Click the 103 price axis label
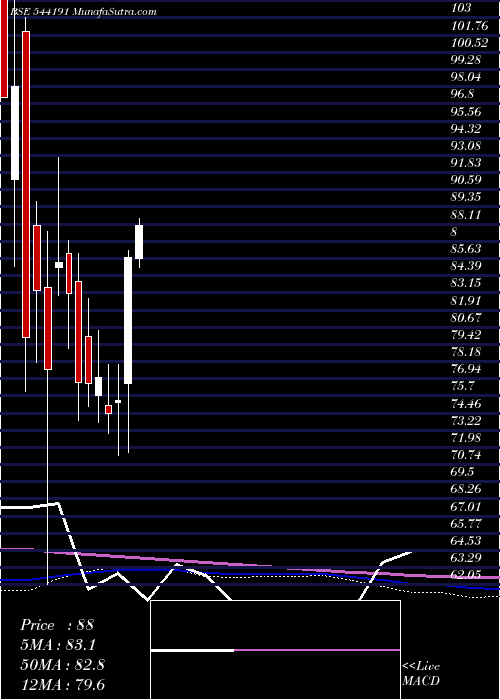500x700 pixels. point(462,8)
